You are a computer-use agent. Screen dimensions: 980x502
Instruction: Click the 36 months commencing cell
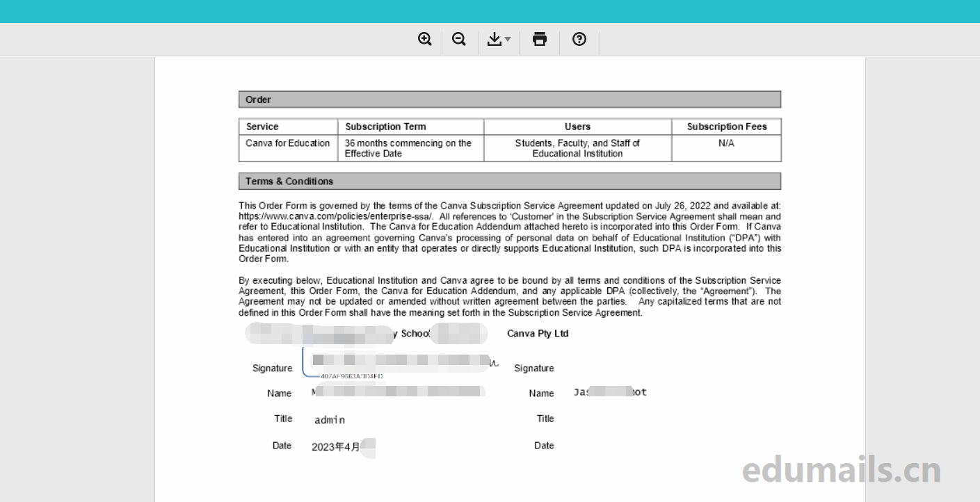point(411,148)
